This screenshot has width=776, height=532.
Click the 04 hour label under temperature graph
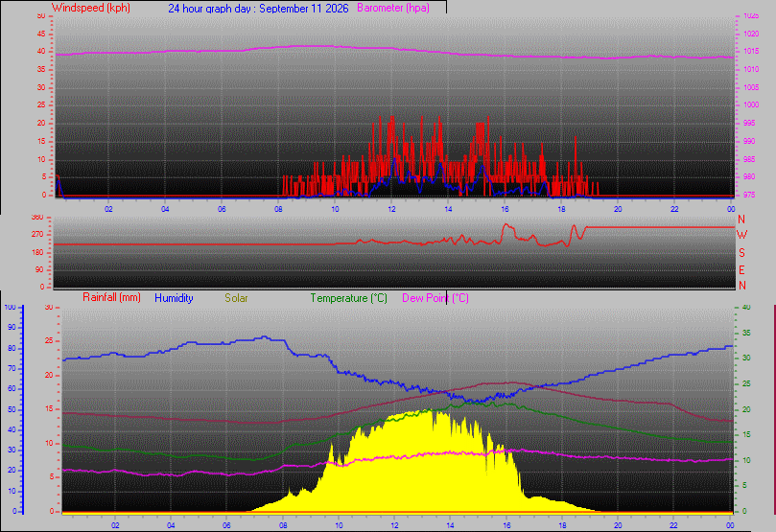[171, 525]
